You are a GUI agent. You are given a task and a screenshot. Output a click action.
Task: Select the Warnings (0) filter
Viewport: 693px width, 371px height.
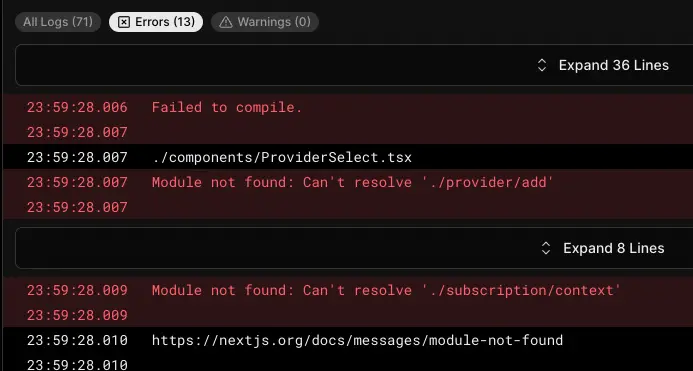click(265, 22)
